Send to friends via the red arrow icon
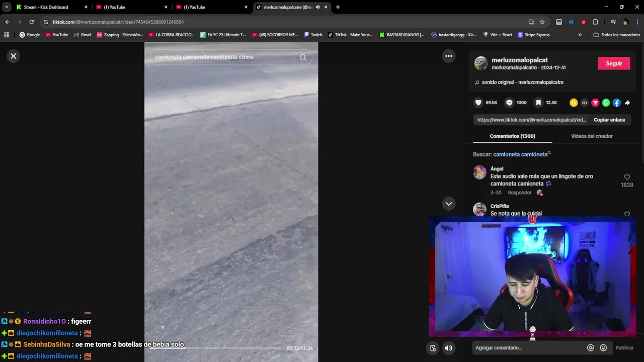The image size is (644, 362). (x=595, y=103)
